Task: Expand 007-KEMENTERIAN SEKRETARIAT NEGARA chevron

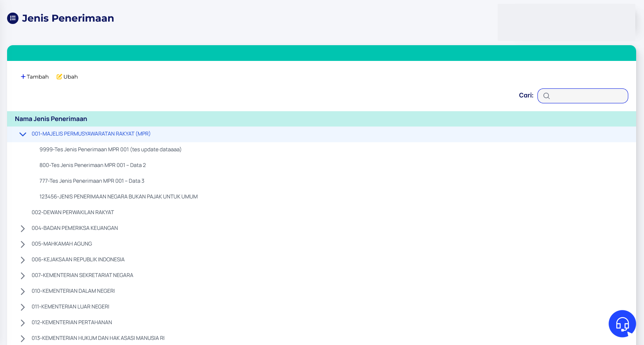Action: click(x=23, y=275)
